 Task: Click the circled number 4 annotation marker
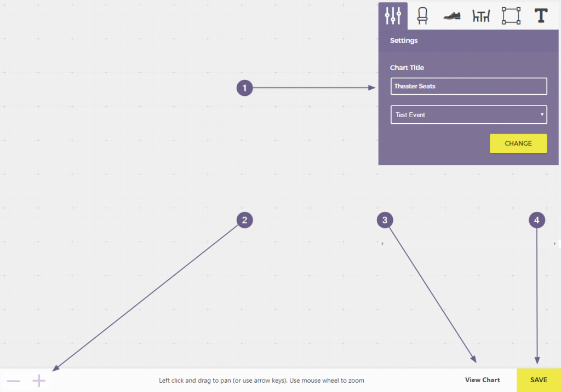coord(537,220)
